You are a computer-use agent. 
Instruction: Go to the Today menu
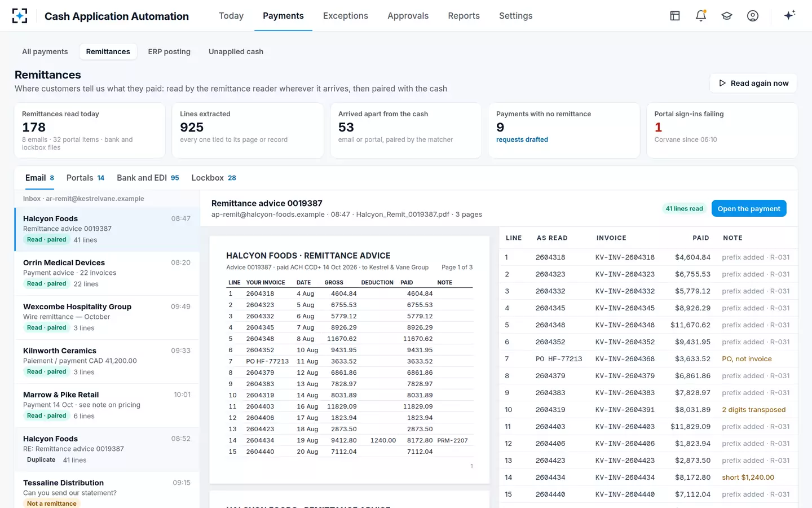231,16
